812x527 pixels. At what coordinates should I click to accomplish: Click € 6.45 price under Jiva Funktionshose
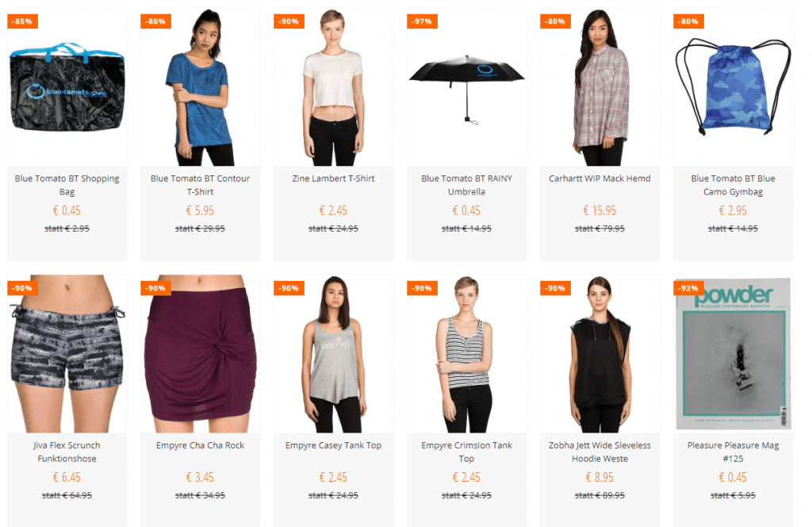[x=67, y=477]
